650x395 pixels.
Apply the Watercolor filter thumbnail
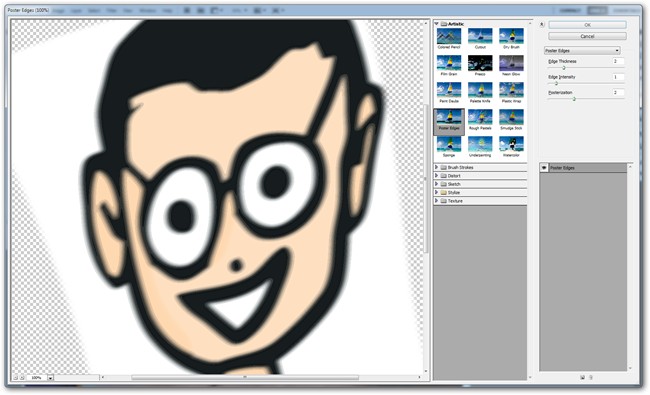tap(511, 144)
